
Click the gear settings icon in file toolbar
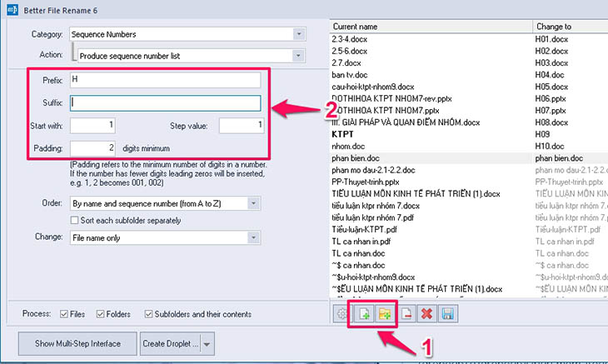pyautogui.click(x=341, y=313)
